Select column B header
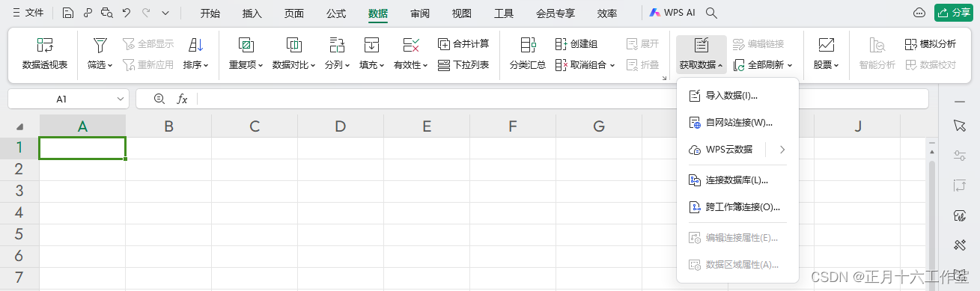 pyautogui.click(x=168, y=126)
